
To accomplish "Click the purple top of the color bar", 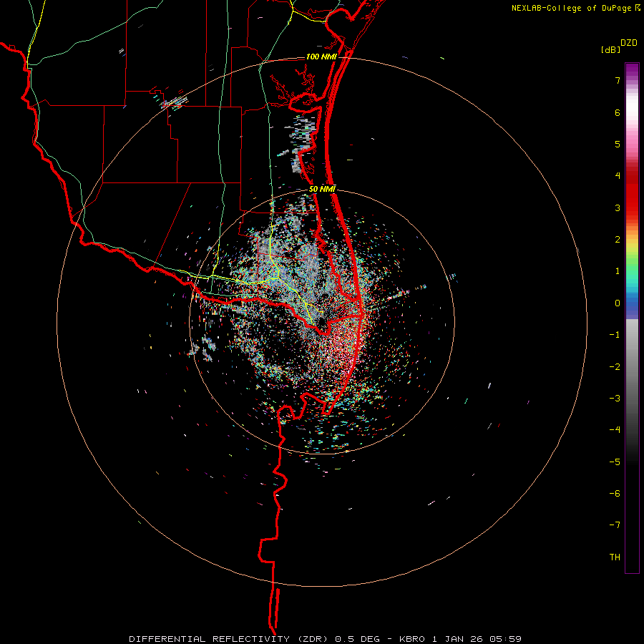I will tap(632, 70).
